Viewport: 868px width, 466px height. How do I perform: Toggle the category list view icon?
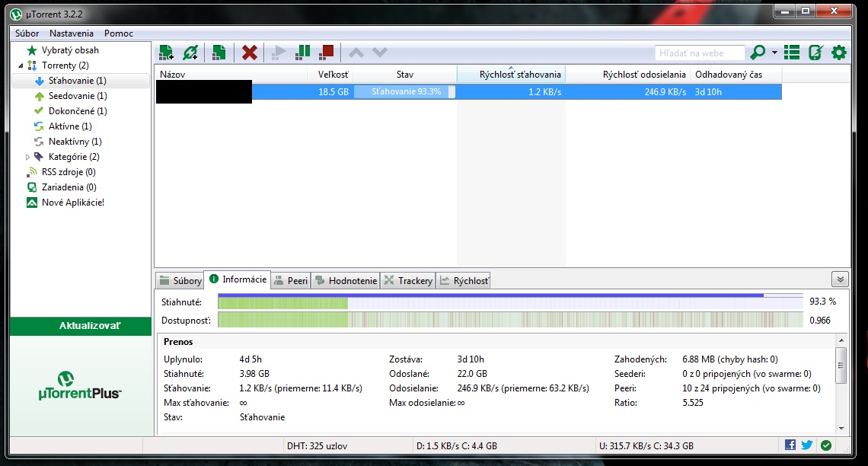click(x=792, y=53)
